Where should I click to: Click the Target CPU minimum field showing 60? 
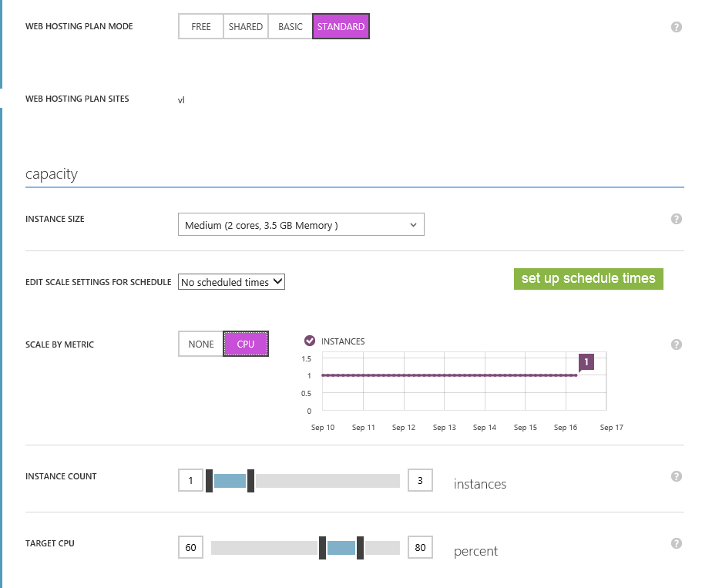tap(190, 548)
